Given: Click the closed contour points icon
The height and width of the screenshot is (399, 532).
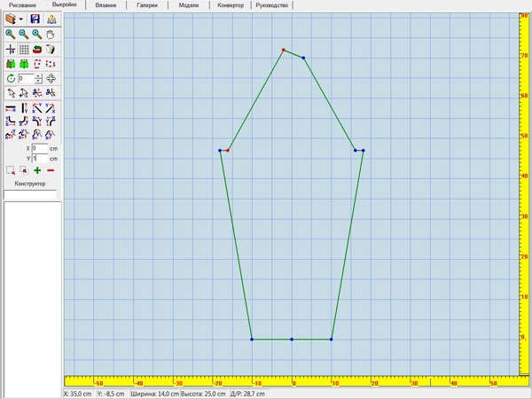Looking at the screenshot, I should tap(51, 64).
